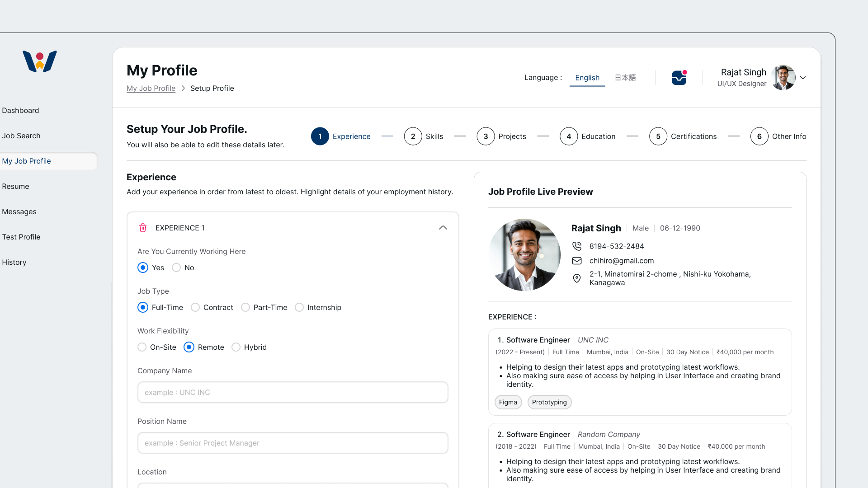The image size is (868, 488).
Task: Click the email envelope icon in preview
Action: coord(577,261)
